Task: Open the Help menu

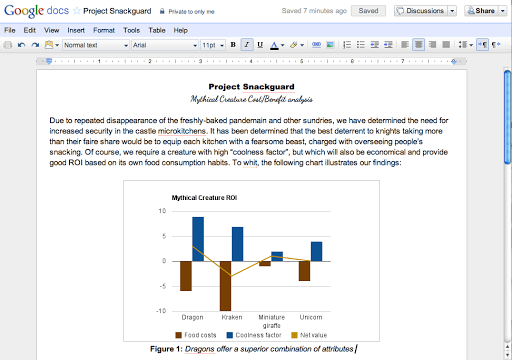Action: 180,30
